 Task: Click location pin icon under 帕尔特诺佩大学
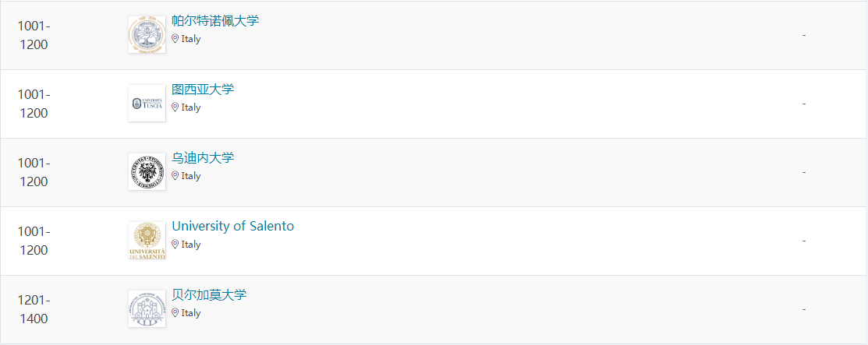click(175, 39)
